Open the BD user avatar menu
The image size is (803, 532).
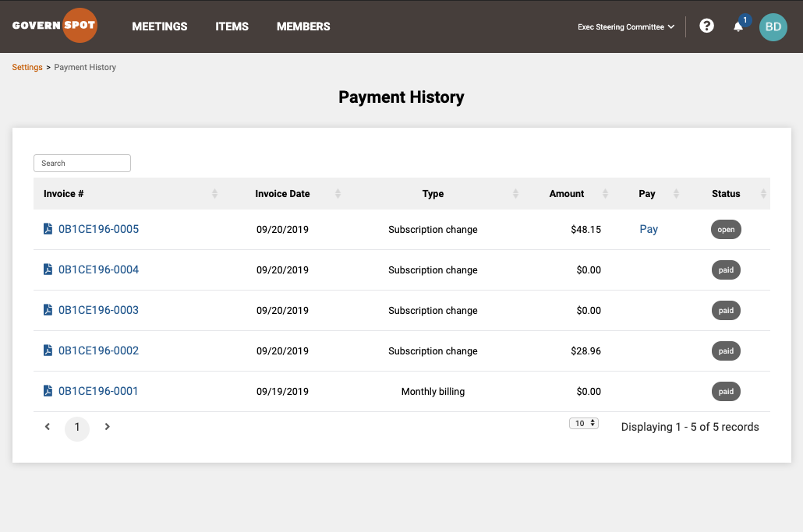pos(773,26)
